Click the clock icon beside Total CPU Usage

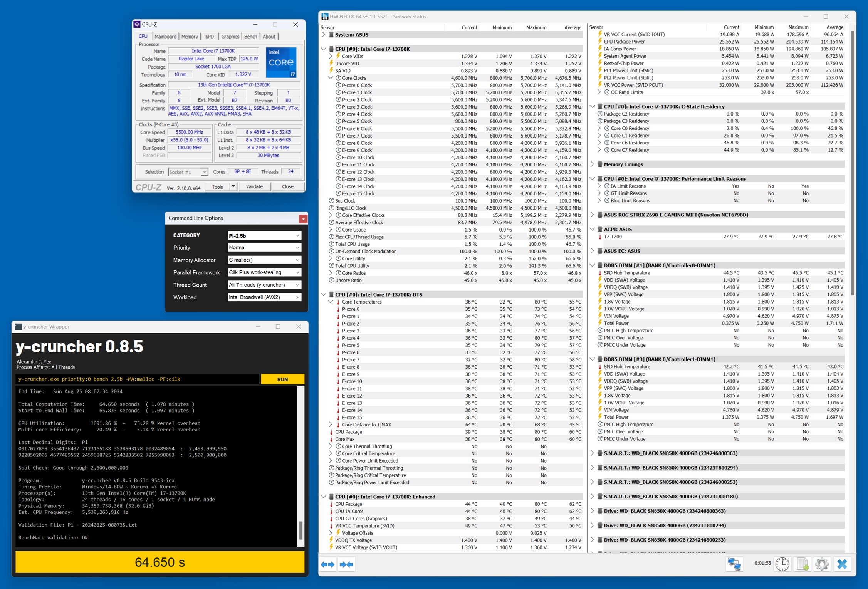(331, 244)
